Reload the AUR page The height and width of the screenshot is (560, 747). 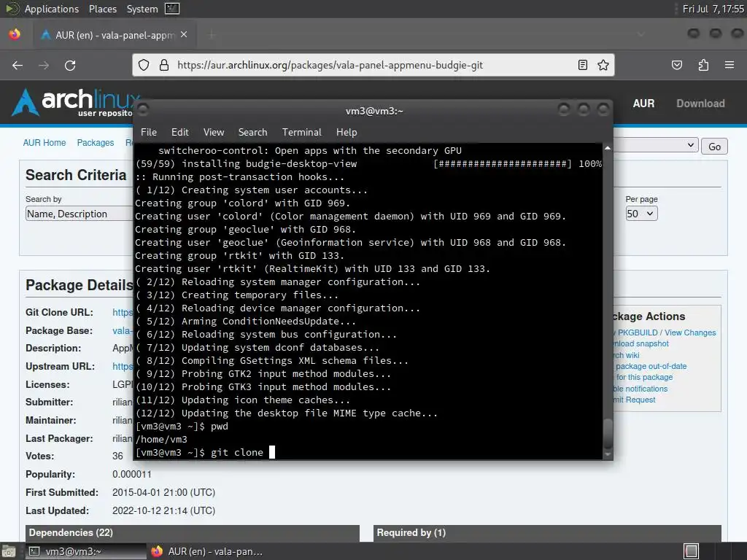[70, 65]
